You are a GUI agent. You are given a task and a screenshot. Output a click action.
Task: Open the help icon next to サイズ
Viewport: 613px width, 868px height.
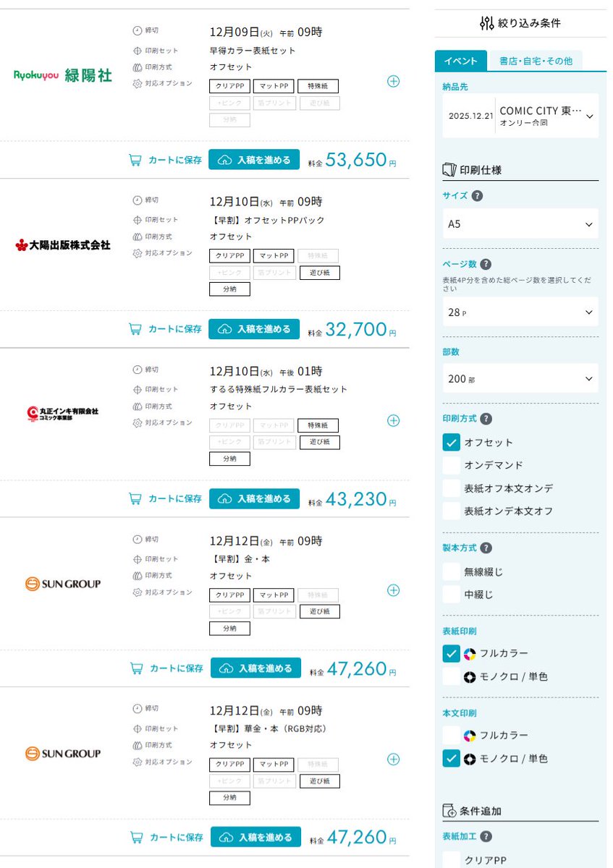[477, 196]
